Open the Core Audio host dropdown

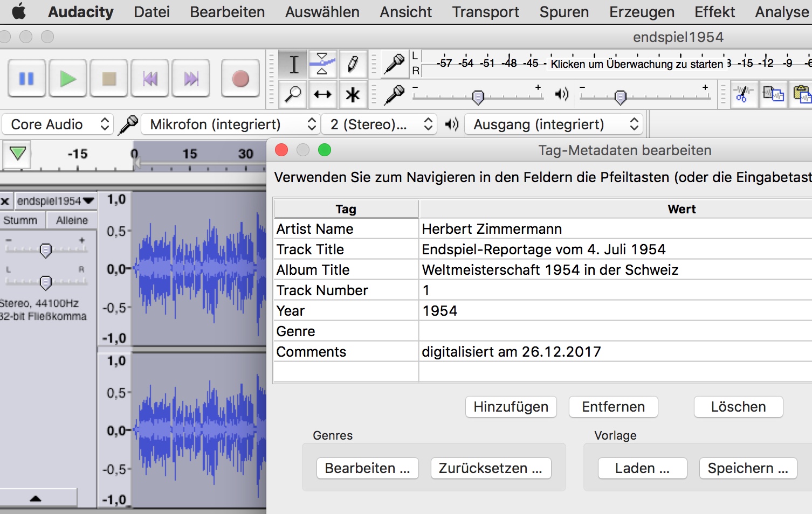coord(58,124)
